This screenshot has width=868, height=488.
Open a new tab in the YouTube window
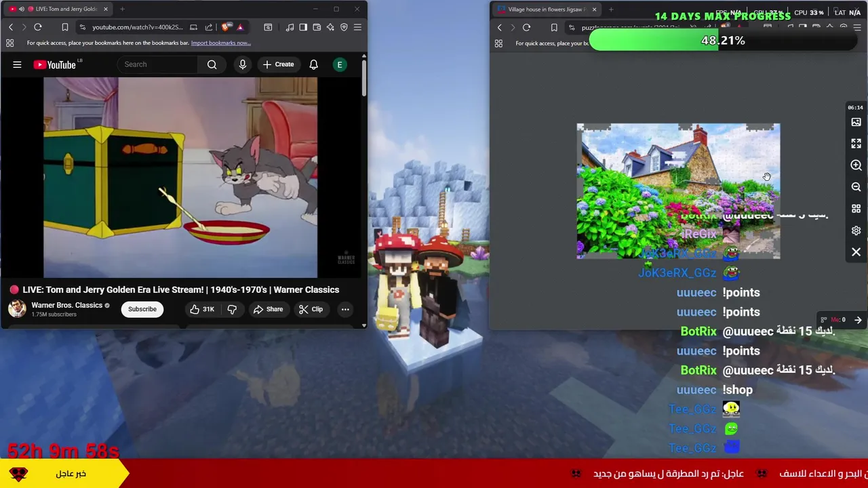coord(122,9)
